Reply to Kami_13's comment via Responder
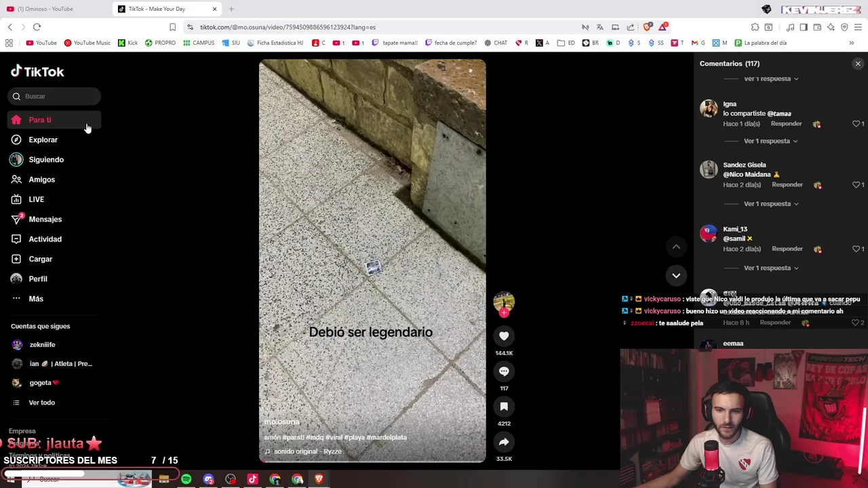The width and height of the screenshot is (868, 488). pyautogui.click(x=787, y=249)
